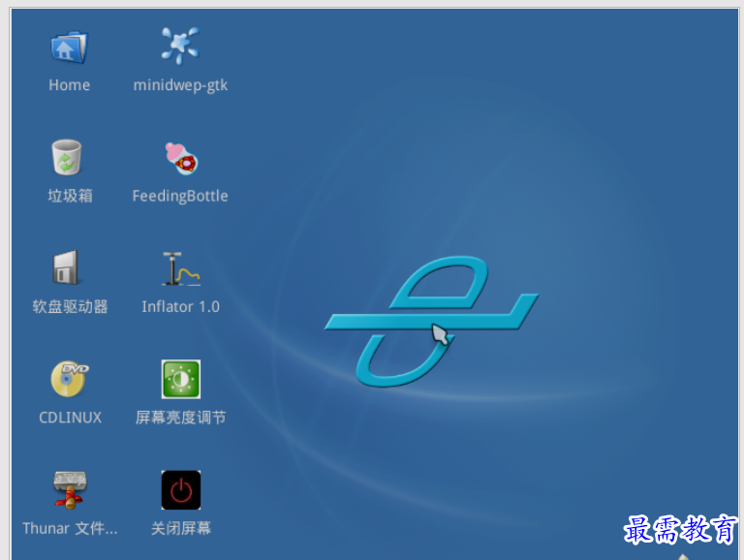Select the "CDLINUX" label text

[70, 418]
